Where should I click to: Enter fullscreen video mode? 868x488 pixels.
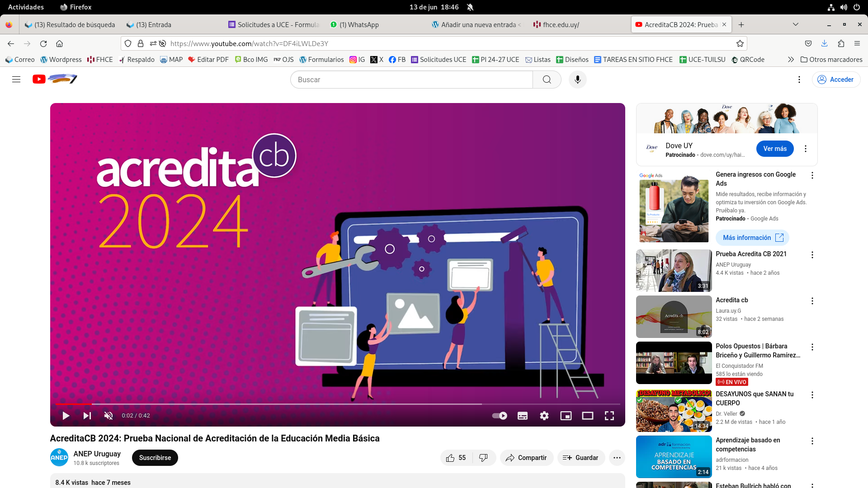pyautogui.click(x=609, y=416)
